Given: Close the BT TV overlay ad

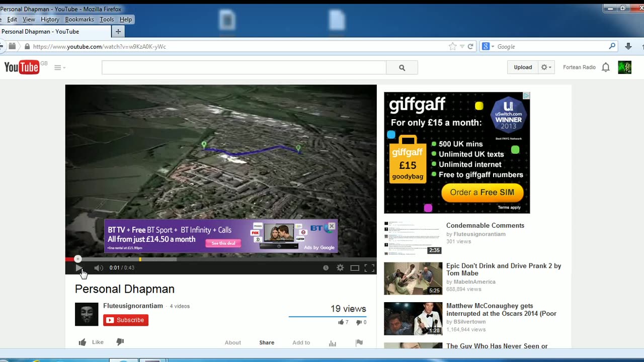Looking at the screenshot, I should coord(332,226).
